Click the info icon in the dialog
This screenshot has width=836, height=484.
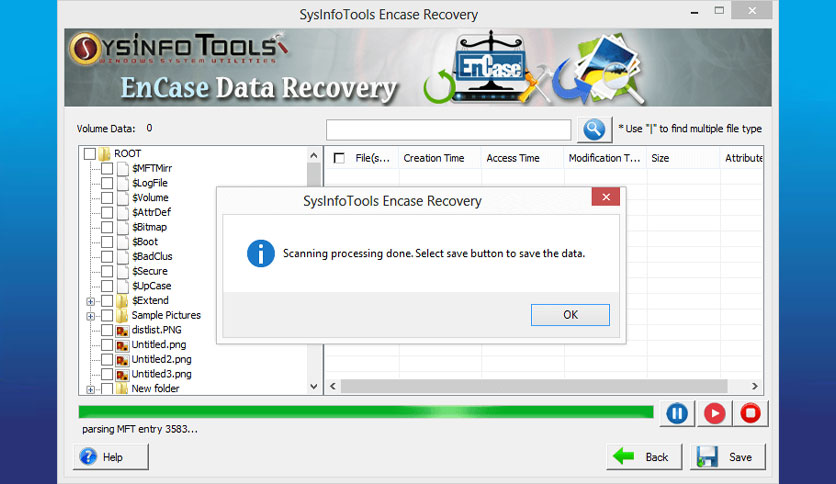[261, 254]
